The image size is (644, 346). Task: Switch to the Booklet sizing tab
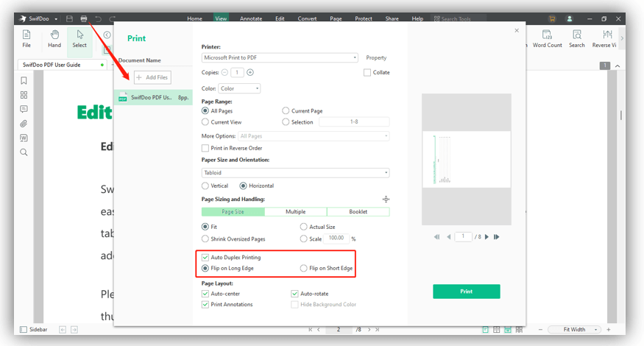[x=358, y=211]
